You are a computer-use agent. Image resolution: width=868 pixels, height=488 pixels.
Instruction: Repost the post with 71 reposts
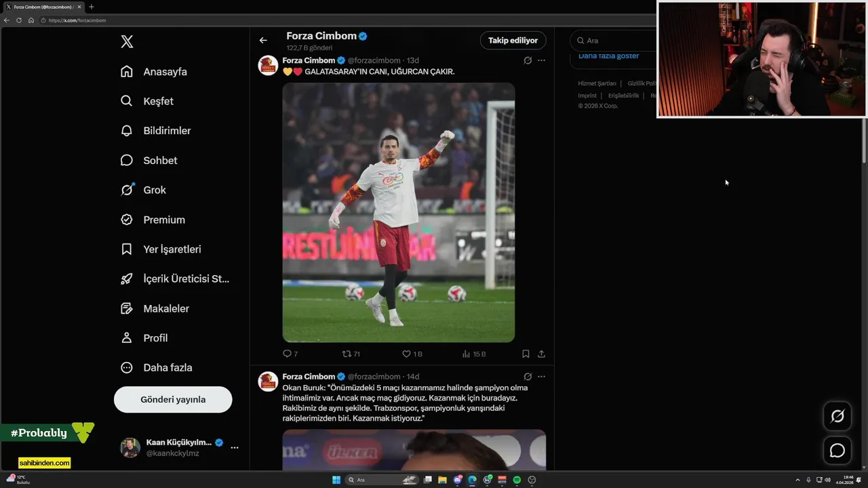pos(351,354)
